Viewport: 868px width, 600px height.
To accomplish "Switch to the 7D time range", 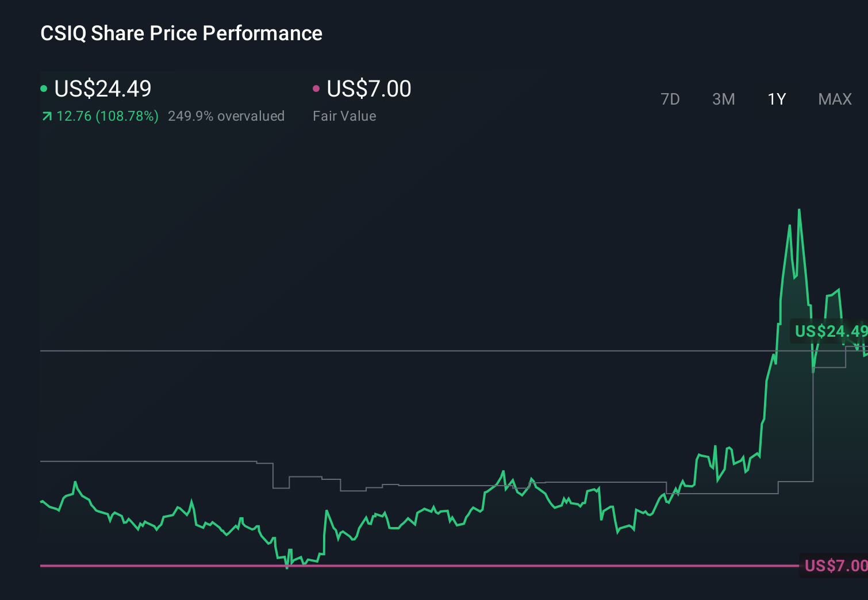I will 670,99.
